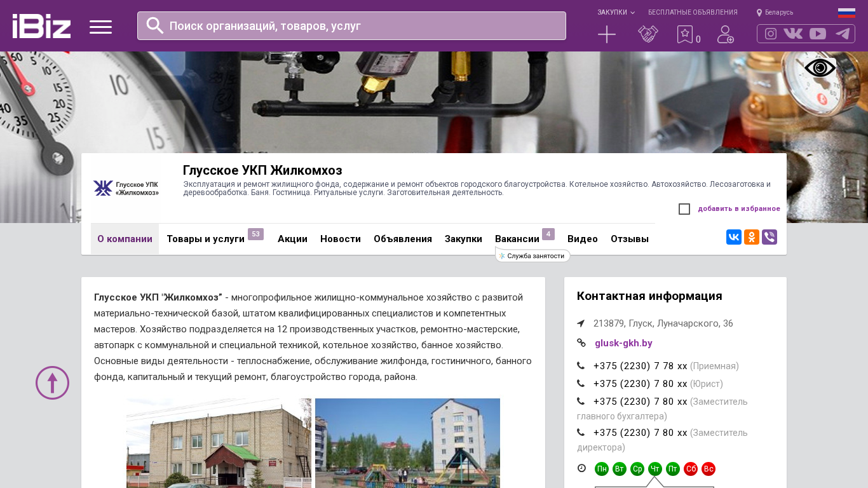
Task: Click БЕСПЛАТНЫЕ ОБЪЯВЛЕНИЯ link
Action: [693, 13]
